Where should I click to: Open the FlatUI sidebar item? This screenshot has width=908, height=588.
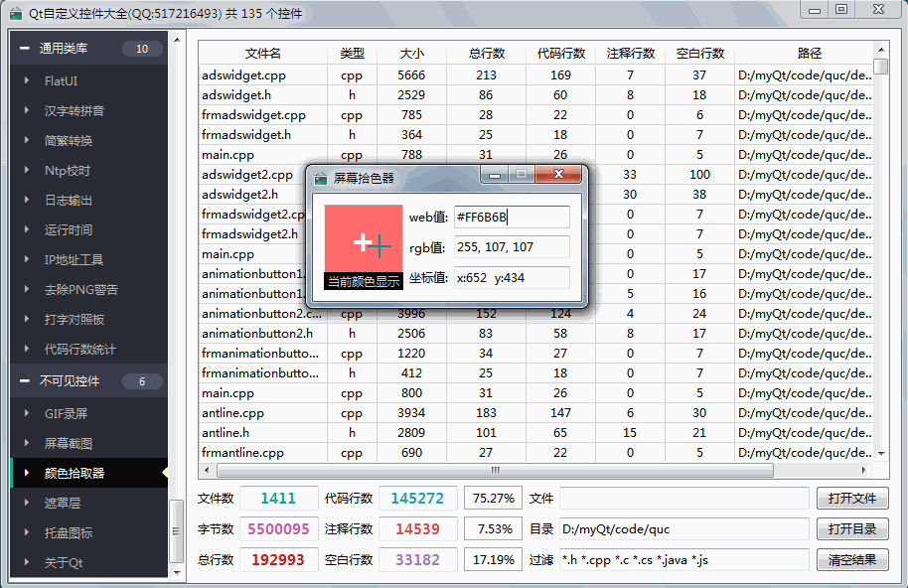click(62, 81)
